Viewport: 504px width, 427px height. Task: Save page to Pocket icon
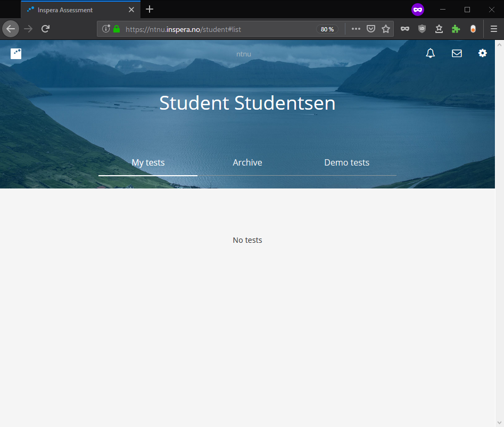point(371,29)
